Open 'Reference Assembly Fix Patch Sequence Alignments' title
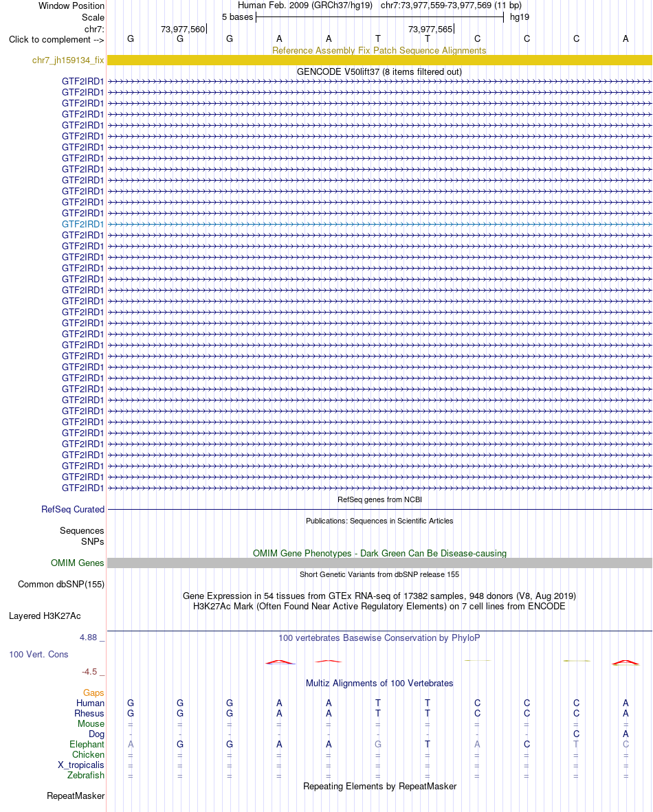This screenshot has width=653, height=812. click(379, 51)
